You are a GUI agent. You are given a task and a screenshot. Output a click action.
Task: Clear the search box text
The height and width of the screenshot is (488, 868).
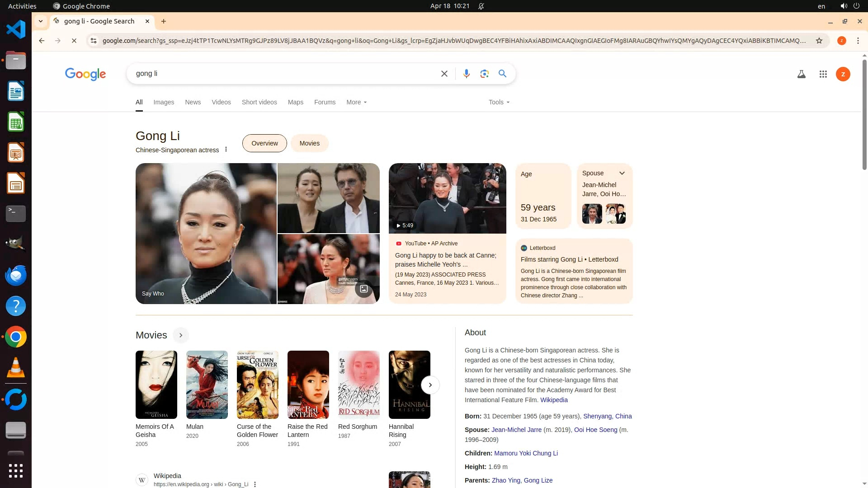tap(444, 74)
